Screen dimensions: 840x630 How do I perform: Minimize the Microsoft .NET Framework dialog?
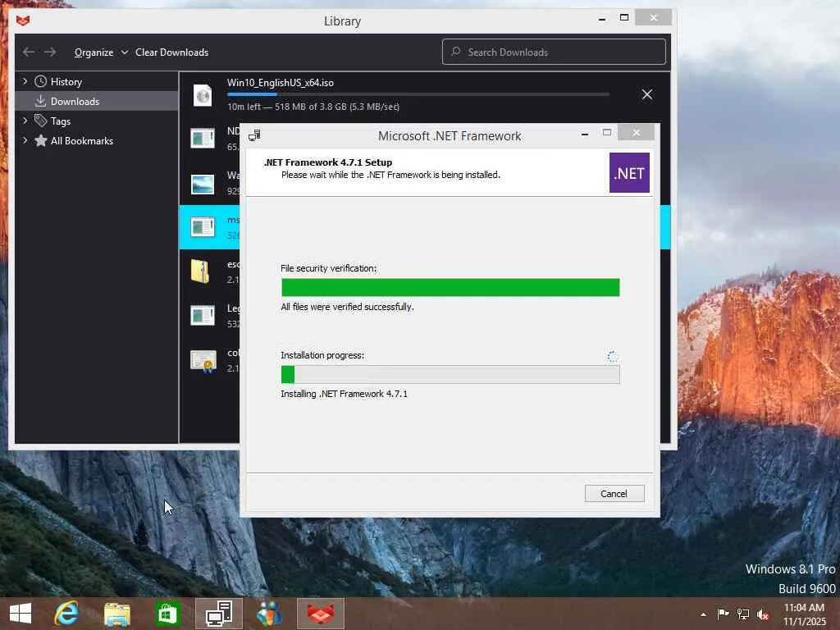[x=585, y=133]
